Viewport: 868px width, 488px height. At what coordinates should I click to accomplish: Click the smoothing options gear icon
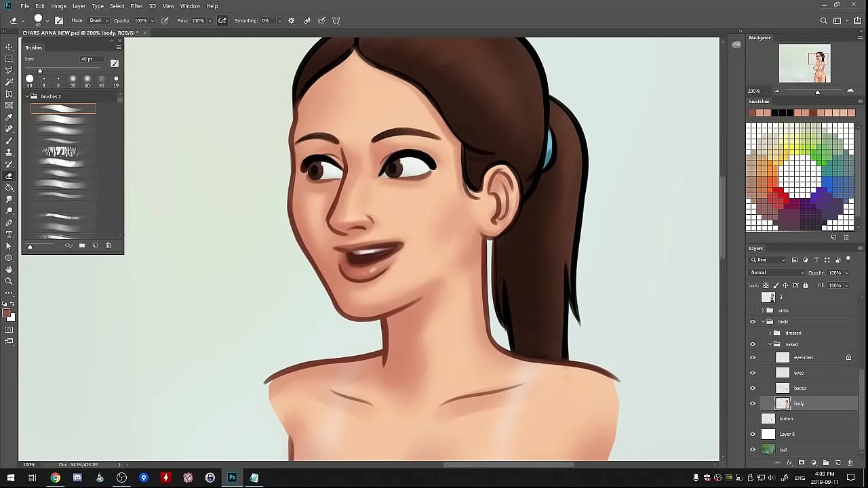pos(292,21)
